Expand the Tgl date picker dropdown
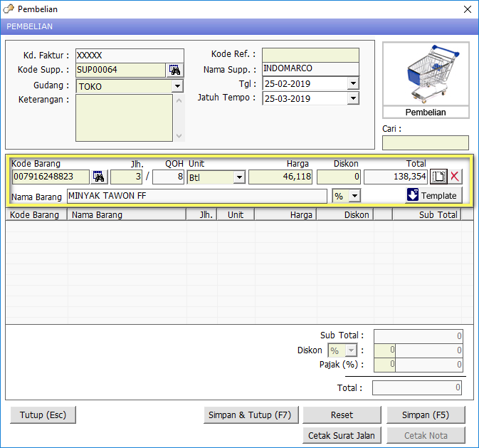This screenshot has width=479, height=448. 353,83
